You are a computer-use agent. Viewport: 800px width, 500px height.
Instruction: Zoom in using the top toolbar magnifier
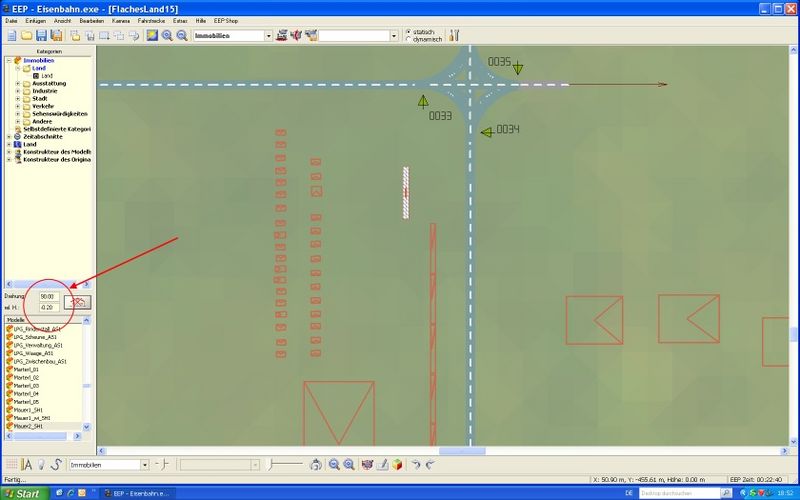(167, 35)
